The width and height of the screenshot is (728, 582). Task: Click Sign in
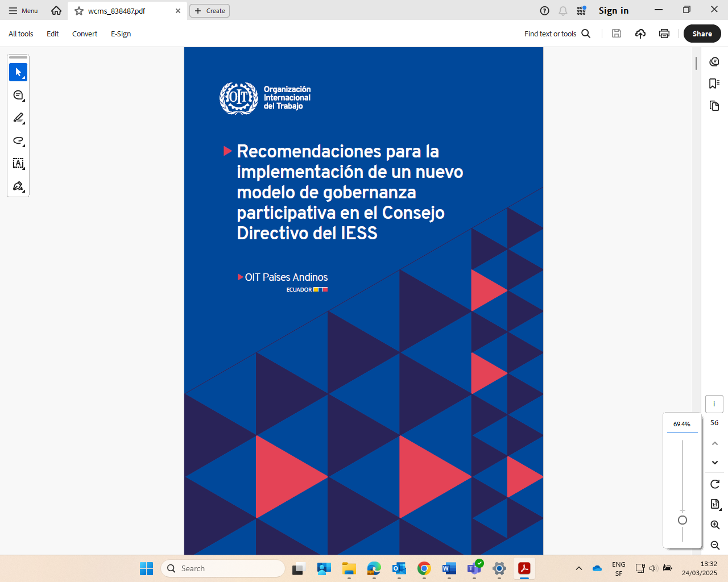(x=614, y=11)
